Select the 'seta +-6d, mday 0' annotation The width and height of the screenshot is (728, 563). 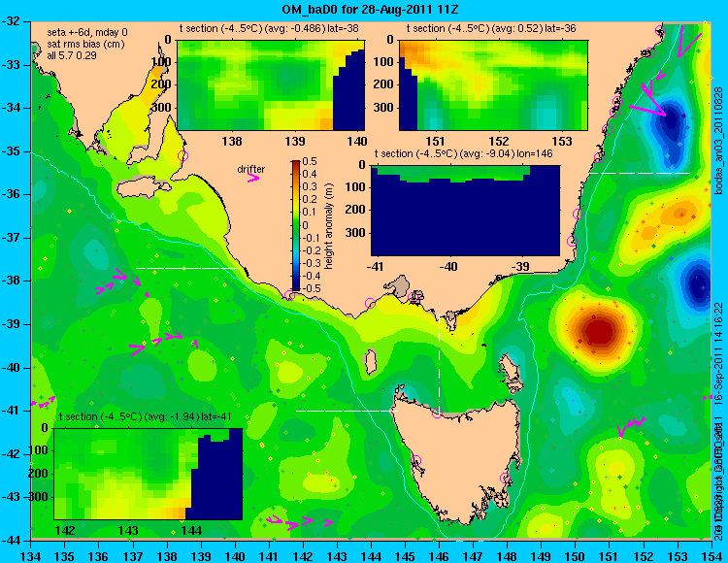coord(87,32)
